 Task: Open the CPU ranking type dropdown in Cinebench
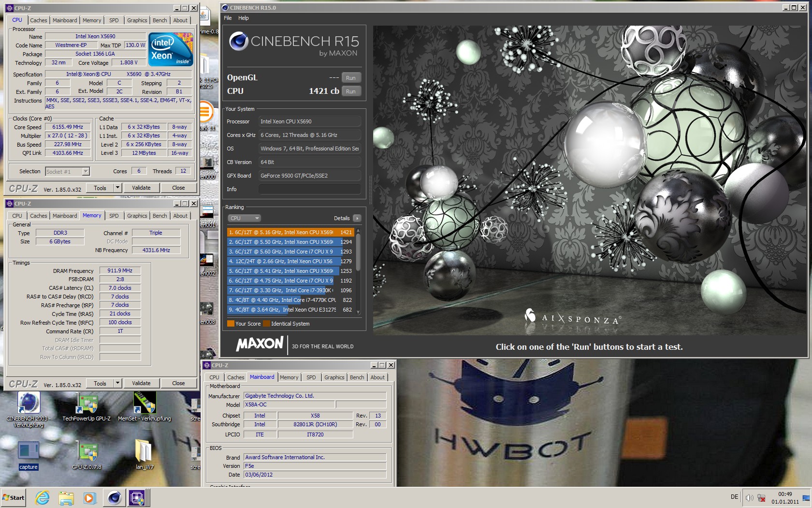[x=244, y=218]
